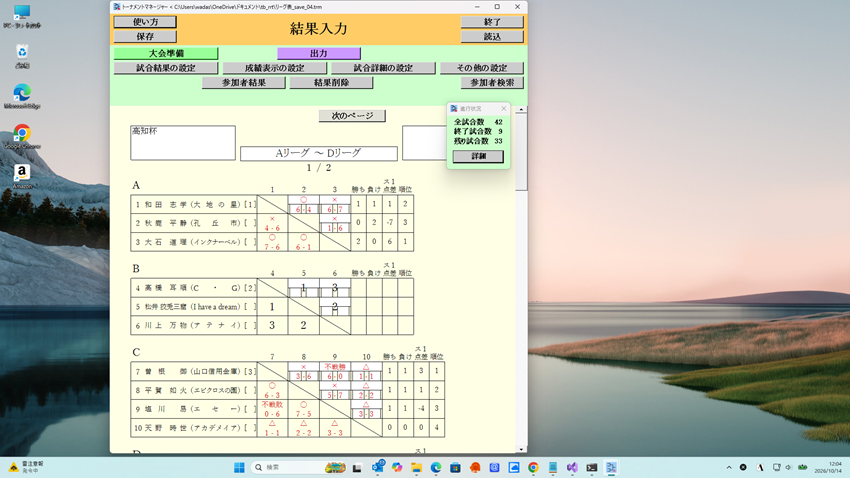Click the 保存 (Save) button
This screenshot has height=478, width=850.
pos(145,36)
